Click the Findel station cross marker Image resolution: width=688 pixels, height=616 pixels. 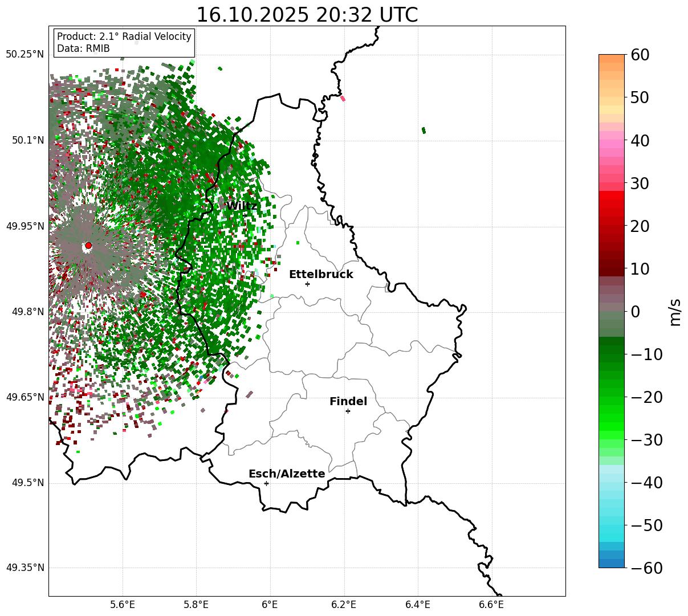pyautogui.click(x=348, y=411)
